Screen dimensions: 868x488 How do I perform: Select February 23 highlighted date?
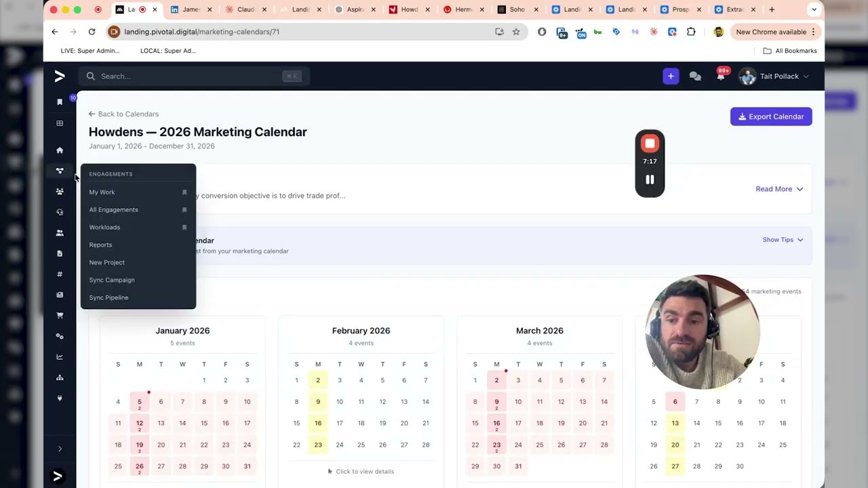pos(318,445)
